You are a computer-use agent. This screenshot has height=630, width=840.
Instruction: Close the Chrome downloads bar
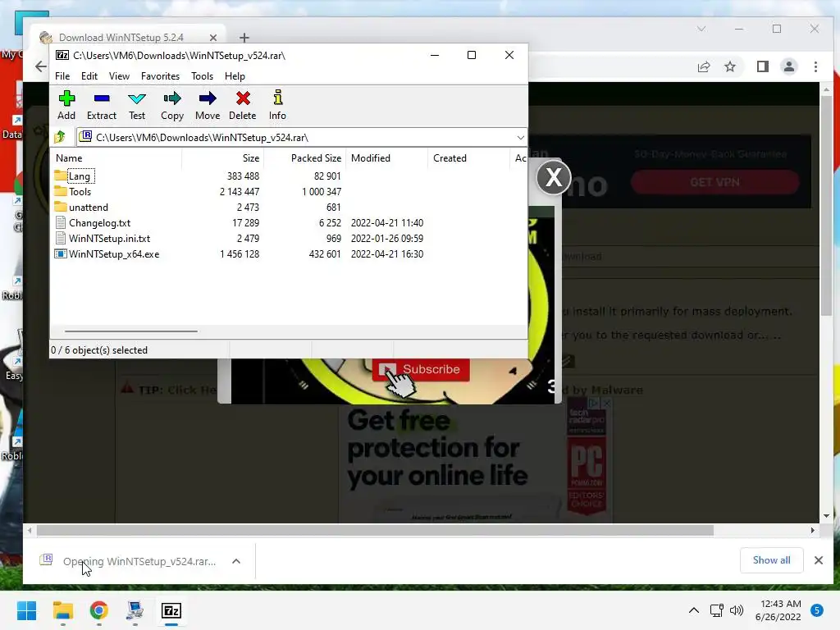819,560
